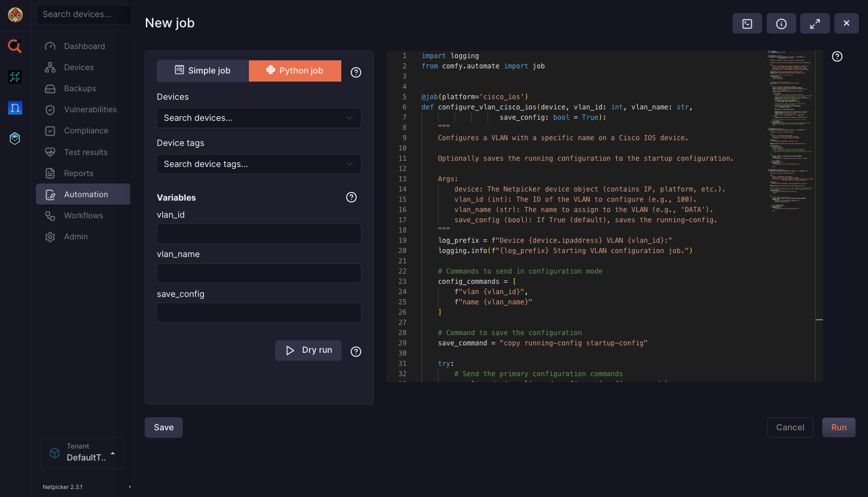Go to Workflows in the sidebar
This screenshot has width=868, height=497.
tap(83, 215)
